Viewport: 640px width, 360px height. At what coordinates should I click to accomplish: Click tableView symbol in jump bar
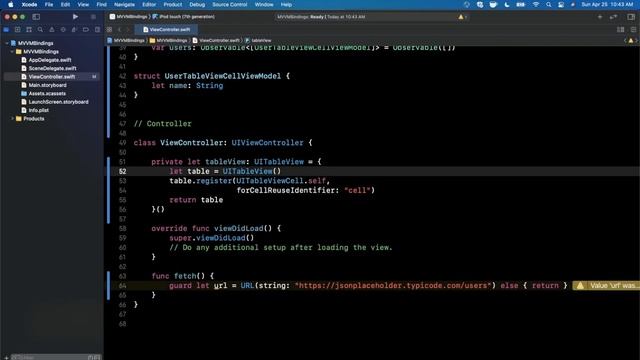(258, 40)
